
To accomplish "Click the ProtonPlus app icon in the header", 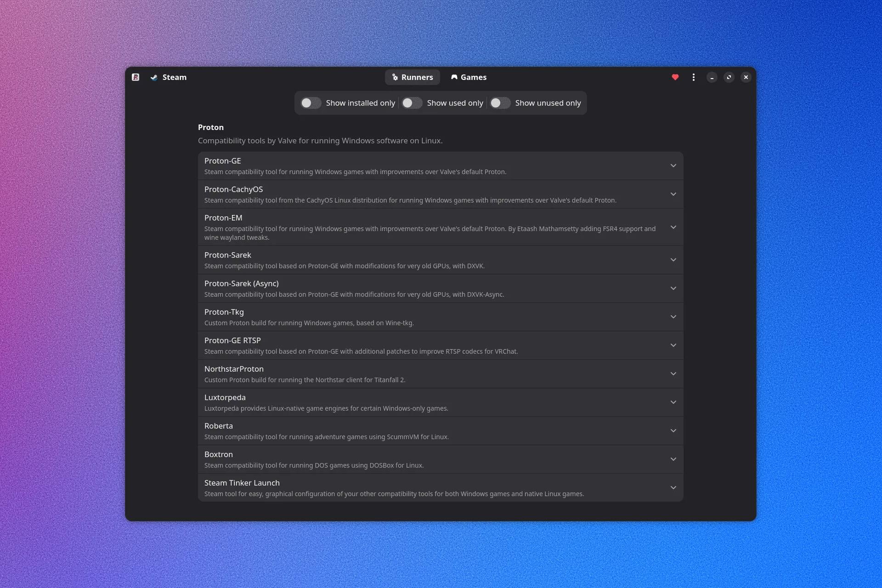I will [136, 77].
